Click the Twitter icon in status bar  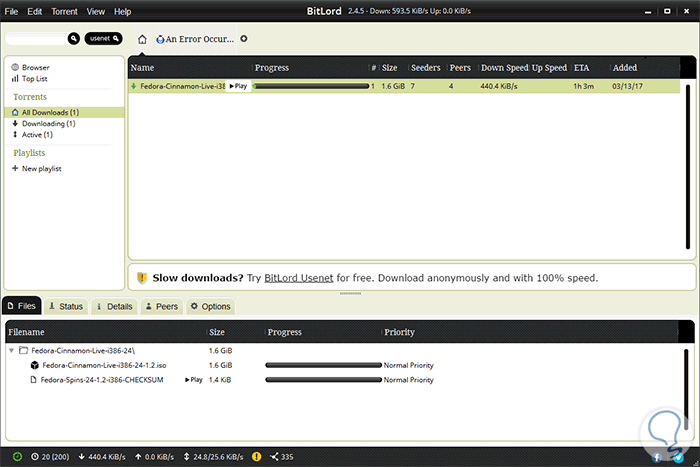tap(678, 457)
